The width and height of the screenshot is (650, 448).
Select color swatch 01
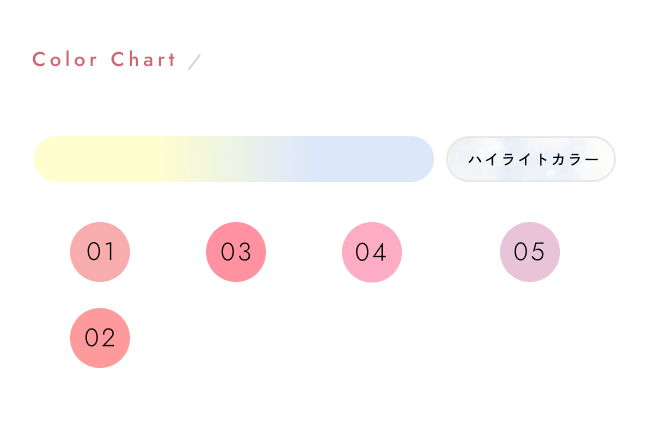(100, 252)
